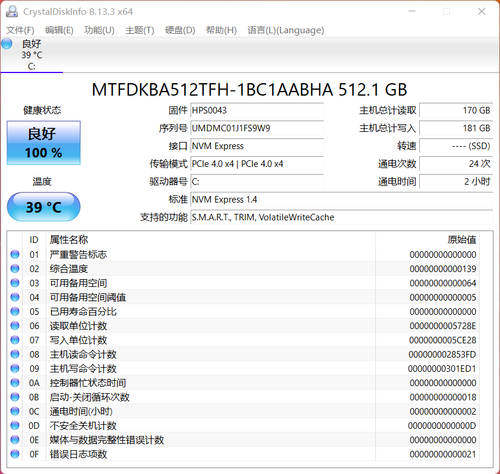Click status orb for attribute 02 综合温度

pyautogui.click(x=15, y=269)
